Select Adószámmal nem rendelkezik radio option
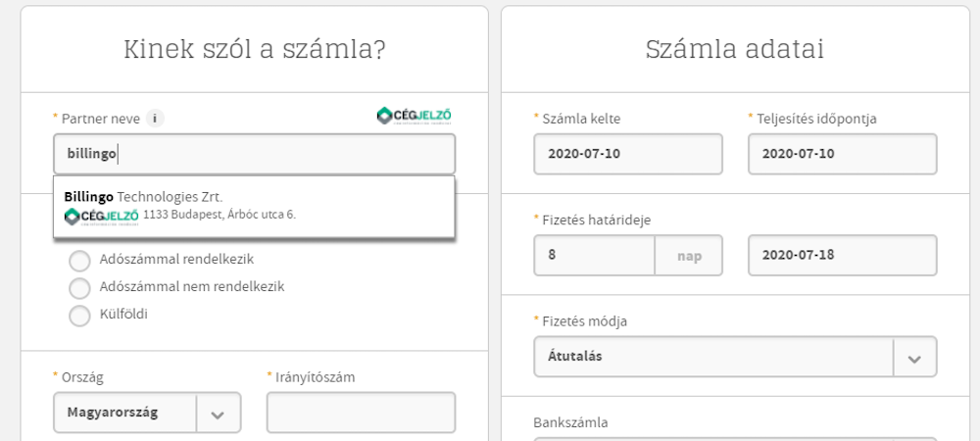Viewport: 980px width, 441px height. (x=79, y=288)
